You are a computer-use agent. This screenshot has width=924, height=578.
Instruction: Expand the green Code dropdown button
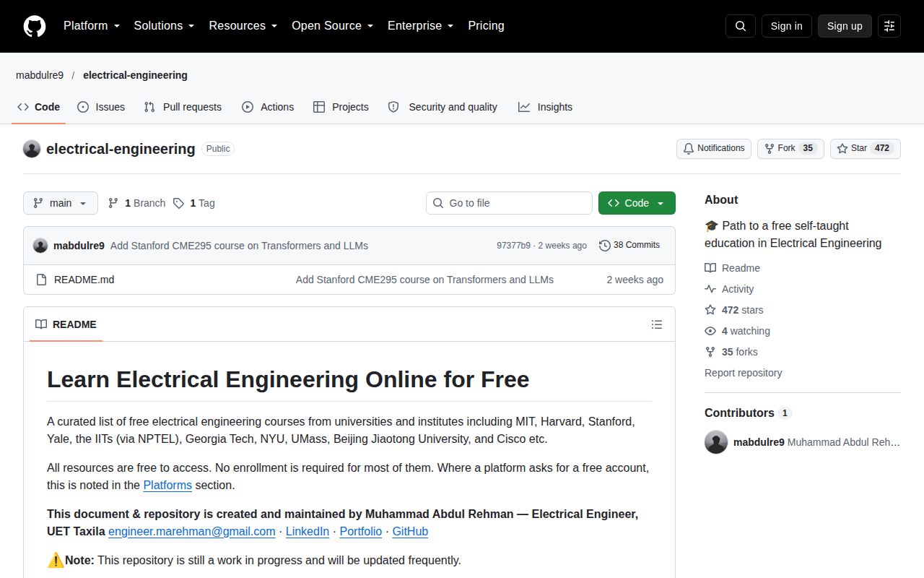(x=637, y=203)
